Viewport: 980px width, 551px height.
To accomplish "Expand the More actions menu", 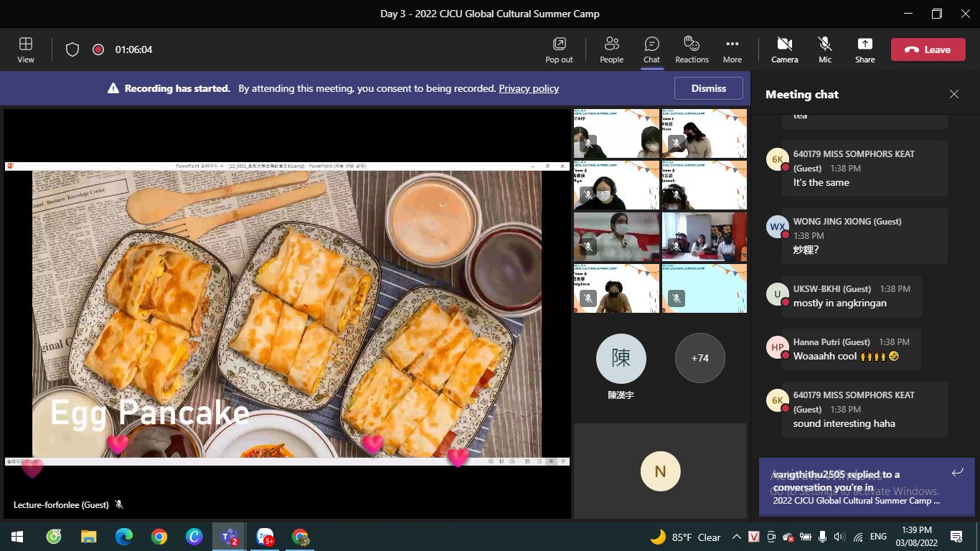I will coord(732,50).
